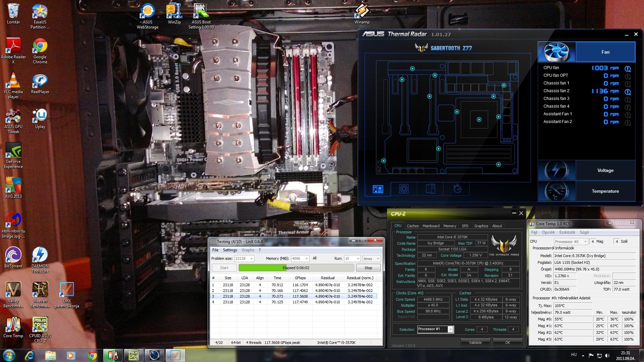This screenshot has width=644, height=362.
Task: Open Opciók menu in Core Temp
Action: 548,232
